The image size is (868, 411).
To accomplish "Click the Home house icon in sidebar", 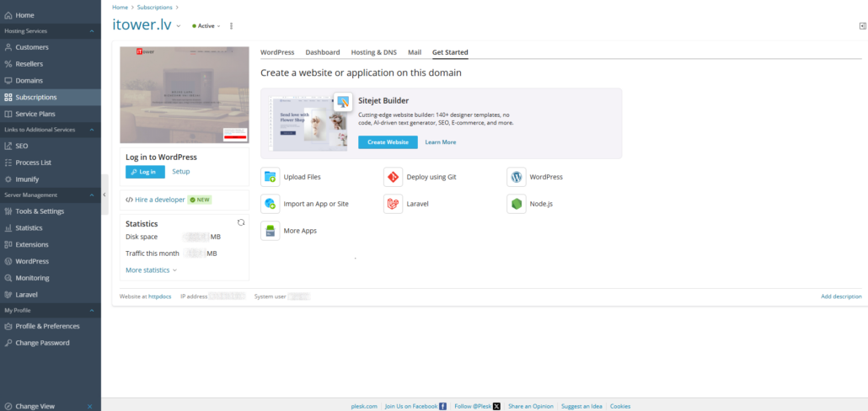I will 8,15.
